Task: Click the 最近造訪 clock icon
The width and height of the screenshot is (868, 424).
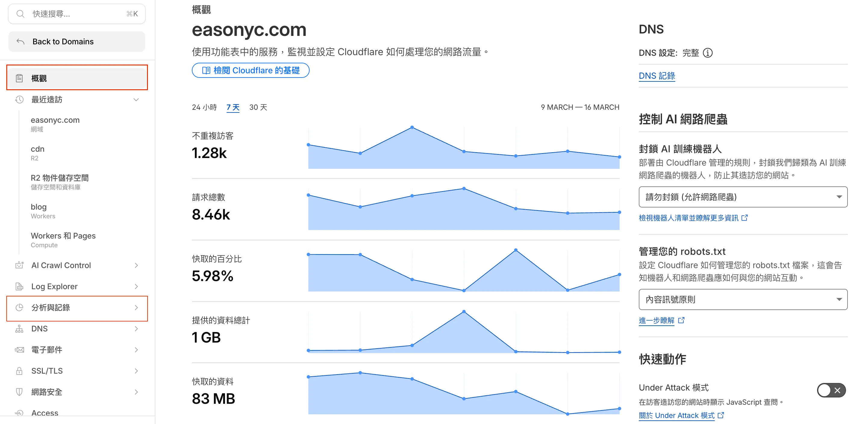Action: pos(19,100)
